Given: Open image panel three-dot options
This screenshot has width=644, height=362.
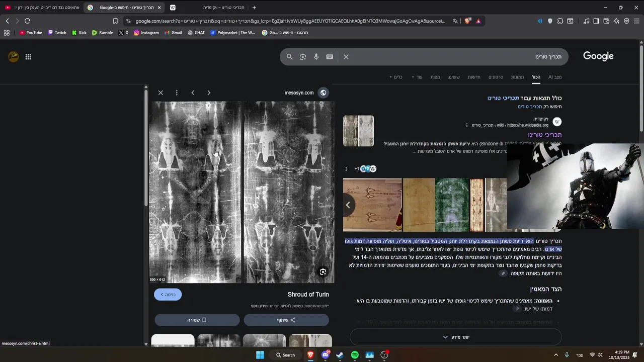Looking at the screenshot, I should 177,93.
